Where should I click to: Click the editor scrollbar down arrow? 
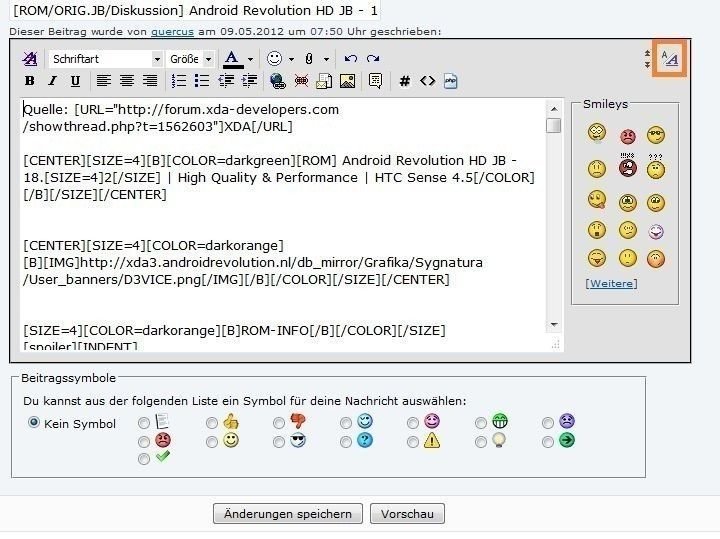coord(554,325)
